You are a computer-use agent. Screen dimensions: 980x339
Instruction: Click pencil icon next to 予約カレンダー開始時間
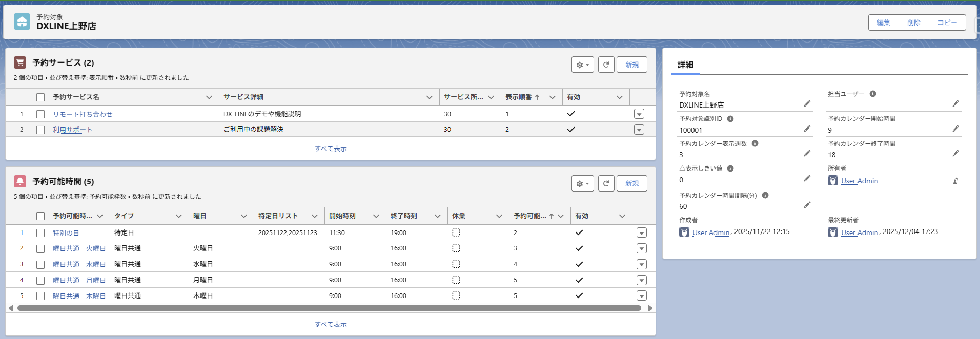pos(955,129)
